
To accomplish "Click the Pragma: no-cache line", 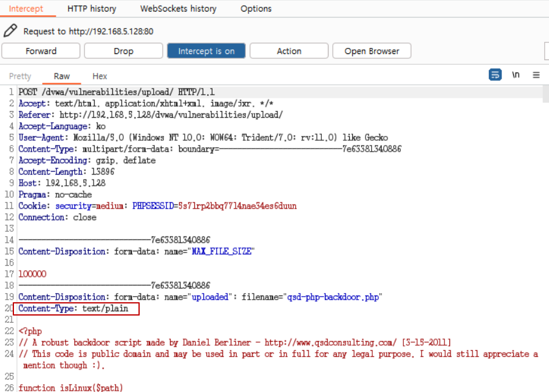I will tap(55, 195).
